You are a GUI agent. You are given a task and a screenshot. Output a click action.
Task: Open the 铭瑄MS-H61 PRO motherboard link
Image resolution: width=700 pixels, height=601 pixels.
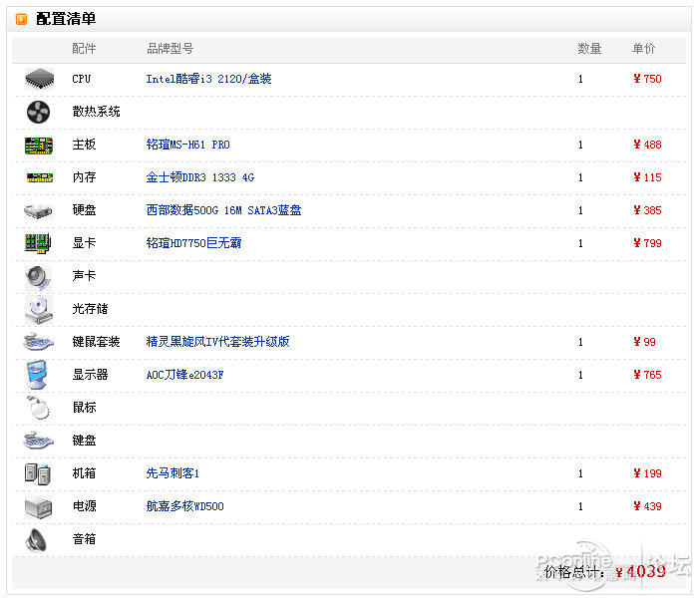187,145
